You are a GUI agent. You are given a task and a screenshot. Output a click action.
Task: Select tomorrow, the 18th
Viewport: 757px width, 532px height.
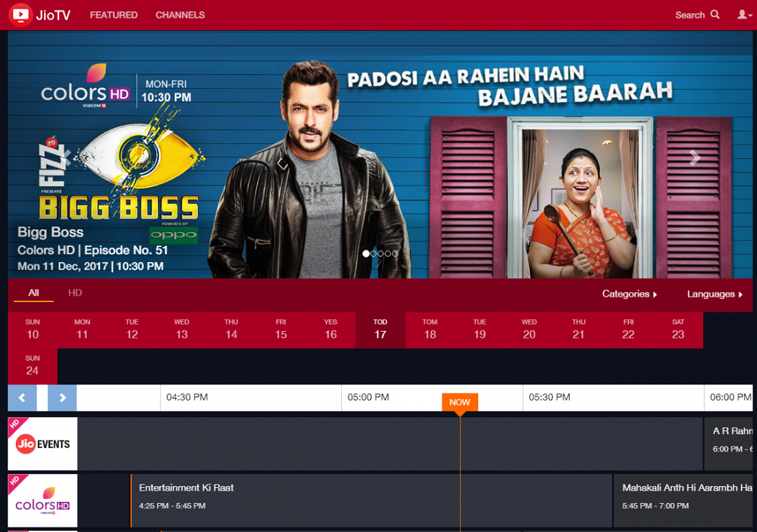(x=429, y=330)
